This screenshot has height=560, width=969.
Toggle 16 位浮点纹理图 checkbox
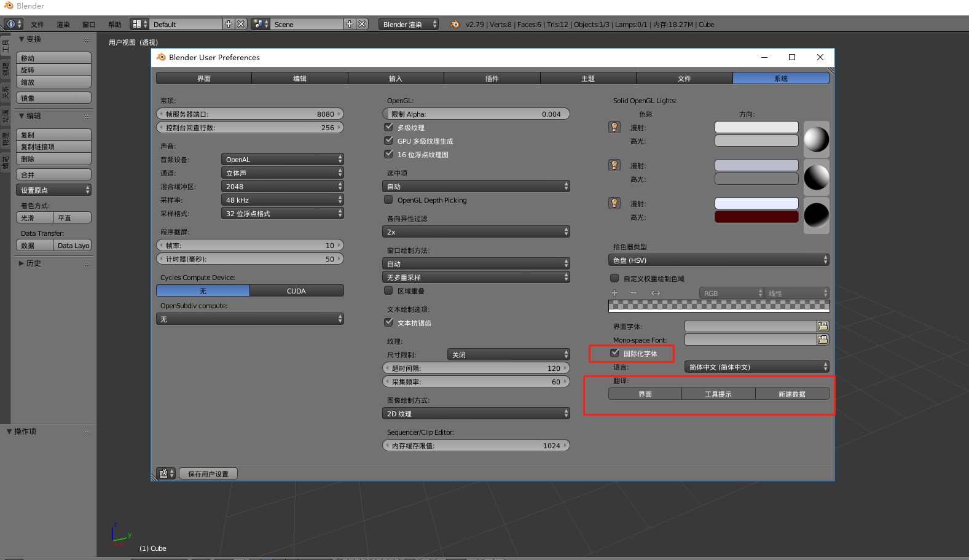(x=388, y=154)
